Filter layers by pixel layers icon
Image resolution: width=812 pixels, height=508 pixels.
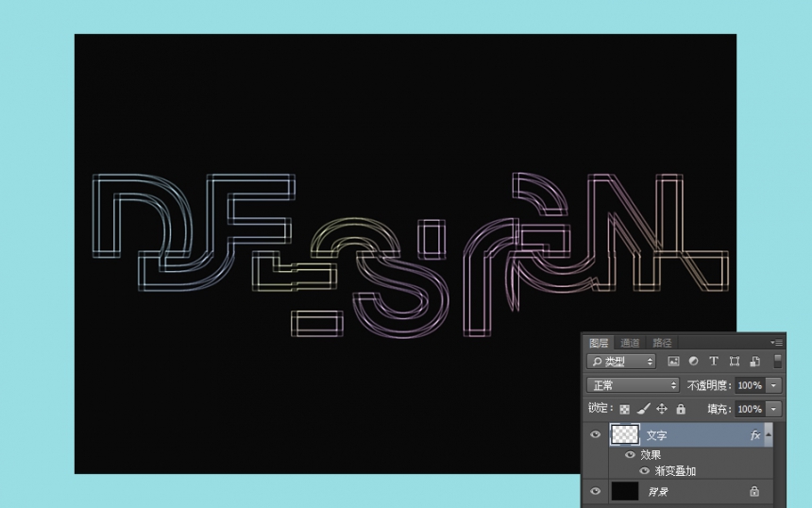click(673, 362)
